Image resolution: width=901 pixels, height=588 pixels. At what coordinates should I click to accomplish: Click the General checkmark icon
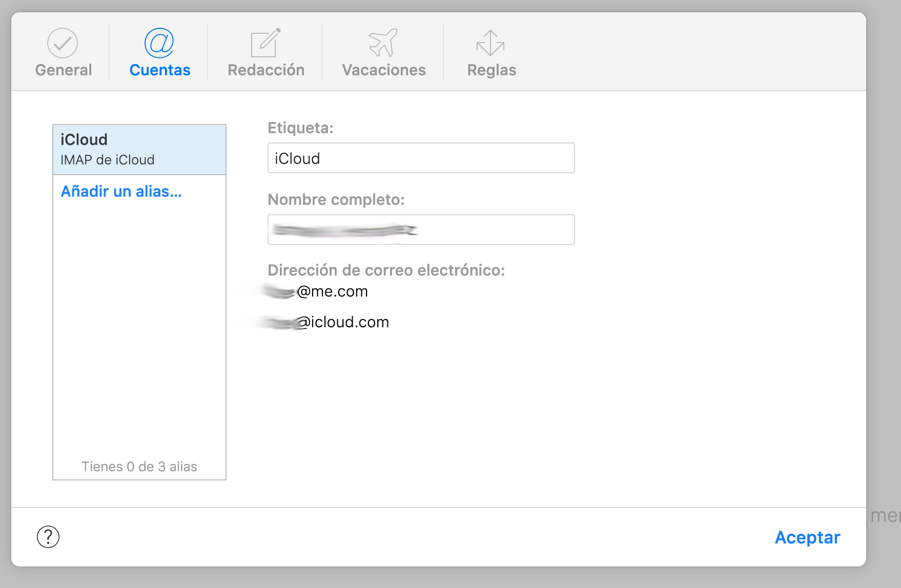63,43
